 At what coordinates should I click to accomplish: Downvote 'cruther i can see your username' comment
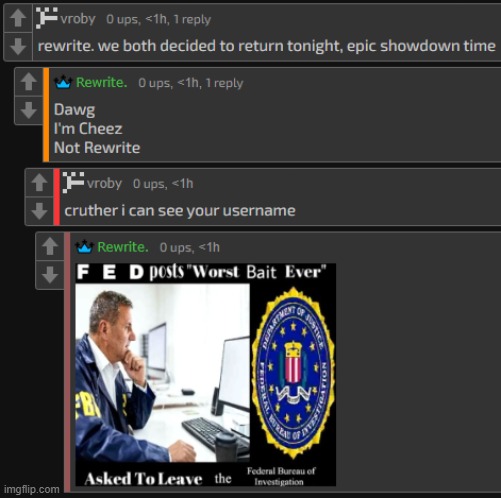pos(40,211)
